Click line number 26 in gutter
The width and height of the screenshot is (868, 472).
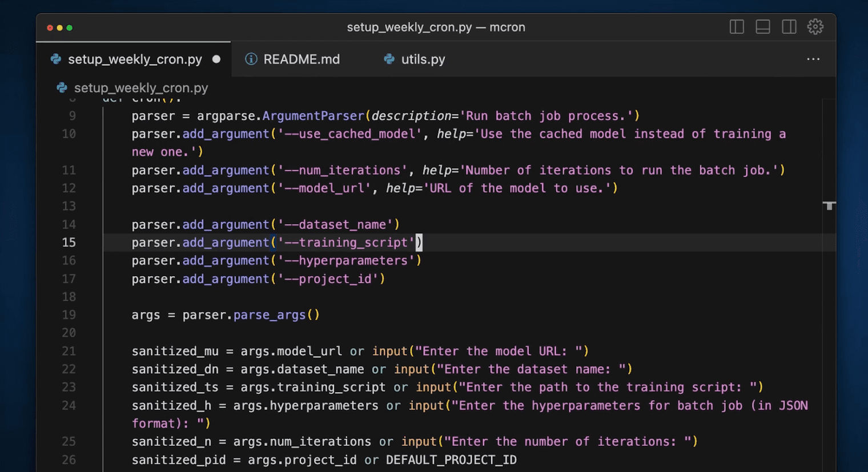coord(69,460)
